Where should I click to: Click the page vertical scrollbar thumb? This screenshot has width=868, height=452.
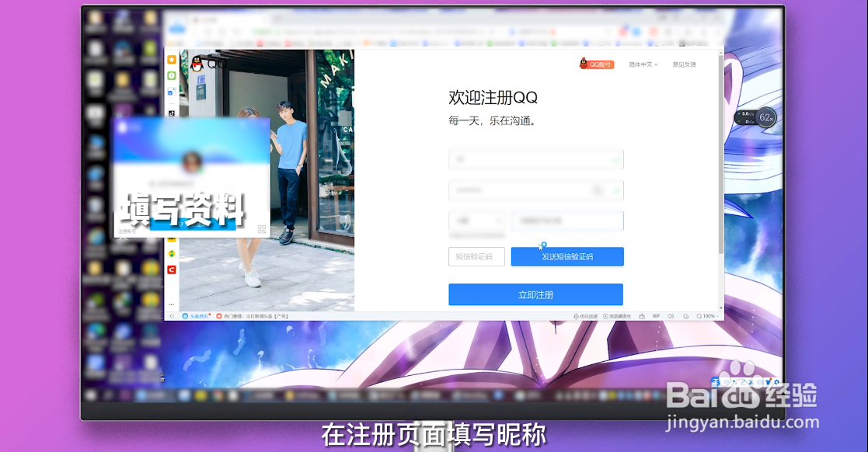(721, 155)
